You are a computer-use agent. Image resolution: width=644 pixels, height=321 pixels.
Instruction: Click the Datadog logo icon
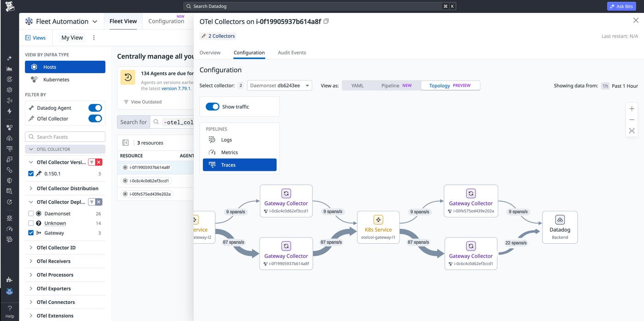tap(9, 6)
